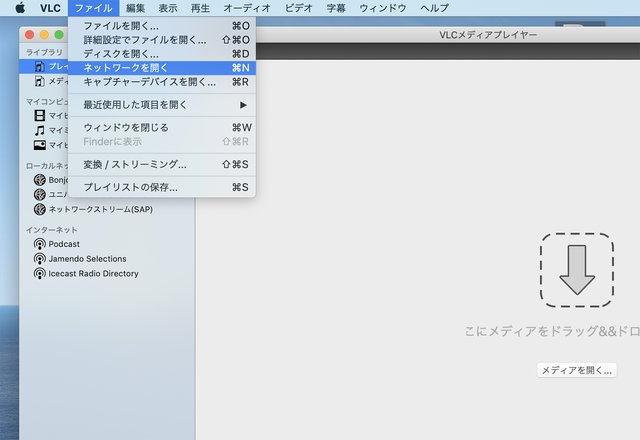Open the 再生 menu in menu bar
Screen dimensions: 640x440
click(x=200, y=8)
